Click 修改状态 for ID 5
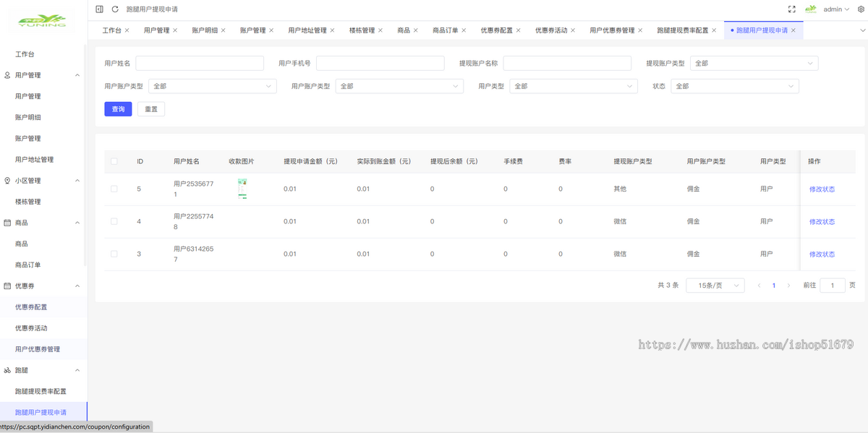 pos(822,189)
